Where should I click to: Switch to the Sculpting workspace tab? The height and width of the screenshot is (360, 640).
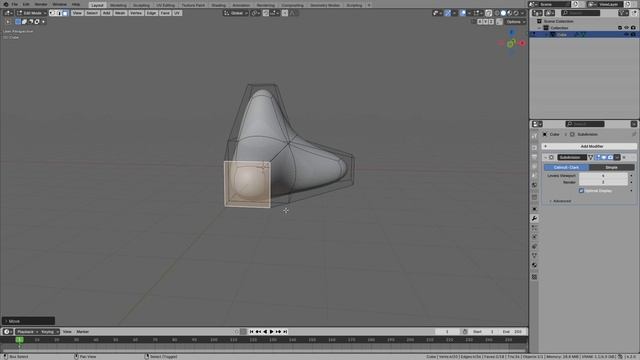[x=141, y=5]
